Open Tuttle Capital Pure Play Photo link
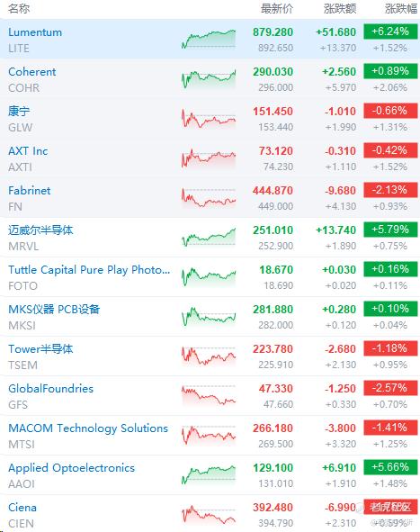The image size is (420, 532). [89, 270]
